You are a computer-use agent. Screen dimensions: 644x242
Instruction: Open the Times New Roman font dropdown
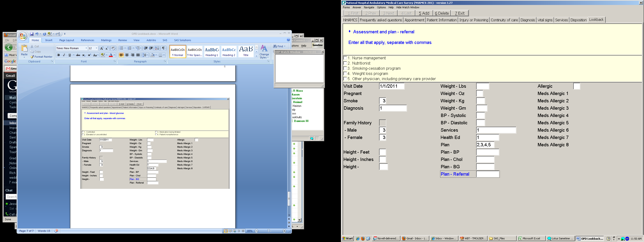point(86,48)
